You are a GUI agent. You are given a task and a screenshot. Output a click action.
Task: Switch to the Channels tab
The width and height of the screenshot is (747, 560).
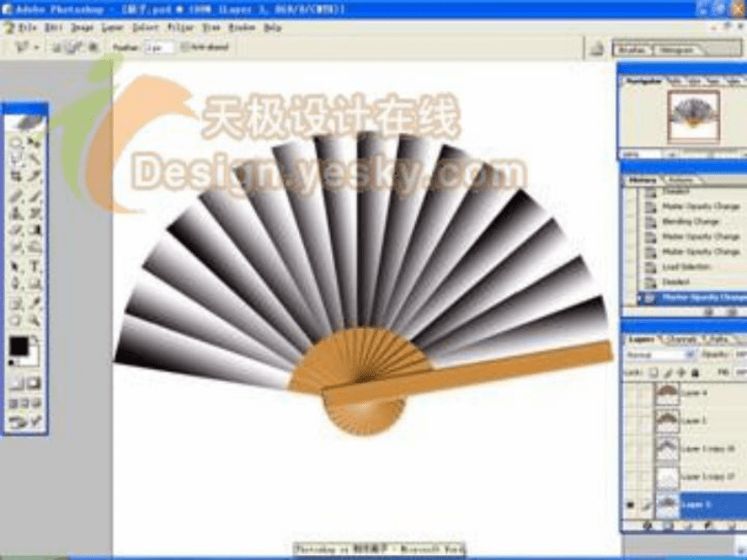click(681, 339)
